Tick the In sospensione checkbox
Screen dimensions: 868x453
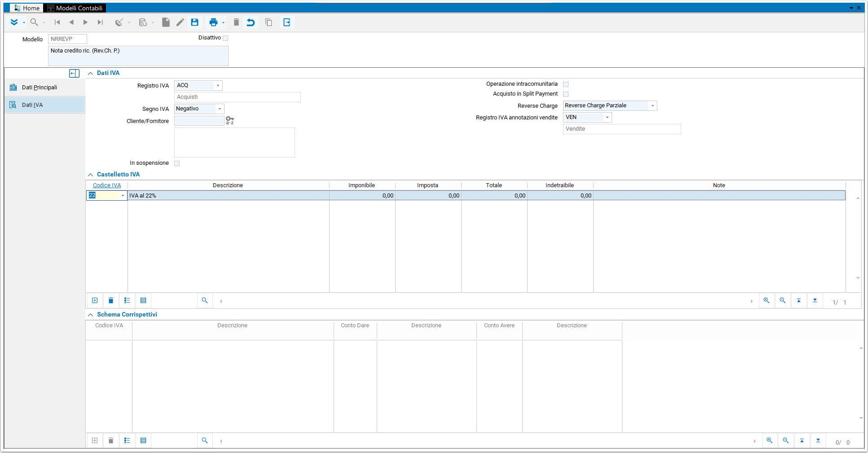coord(177,163)
